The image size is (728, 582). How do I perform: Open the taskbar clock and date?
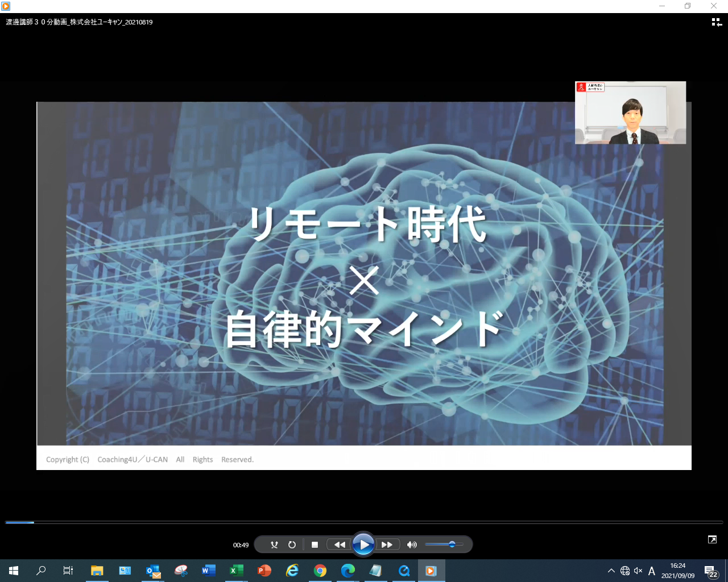677,571
